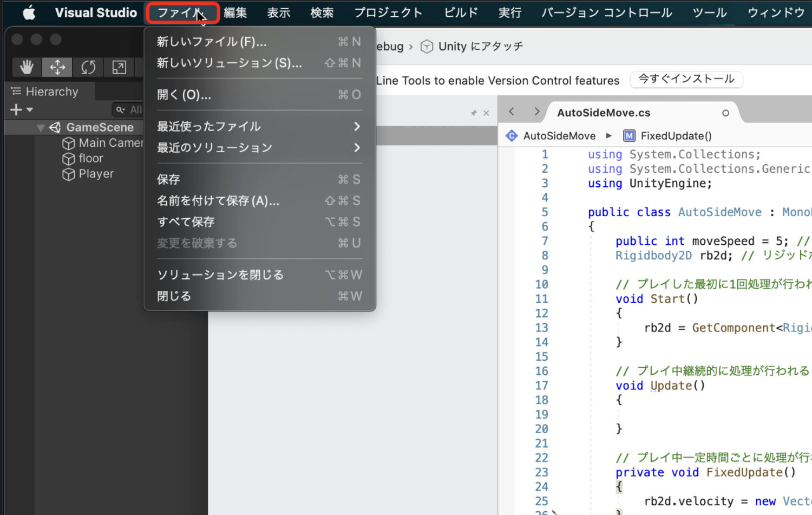This screenshot has height=515, width=812.
Task: Click the 今すぐインストール button
Action: pos(686,79)
